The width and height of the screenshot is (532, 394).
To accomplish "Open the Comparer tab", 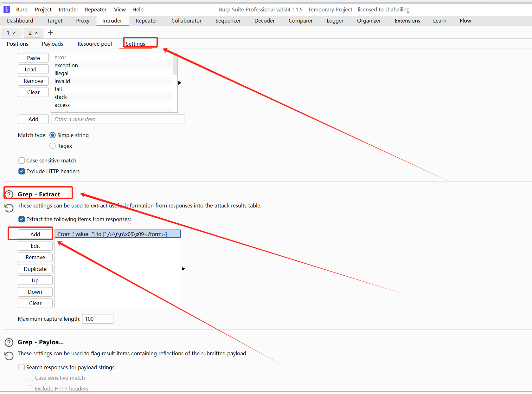I will [301, 21].
